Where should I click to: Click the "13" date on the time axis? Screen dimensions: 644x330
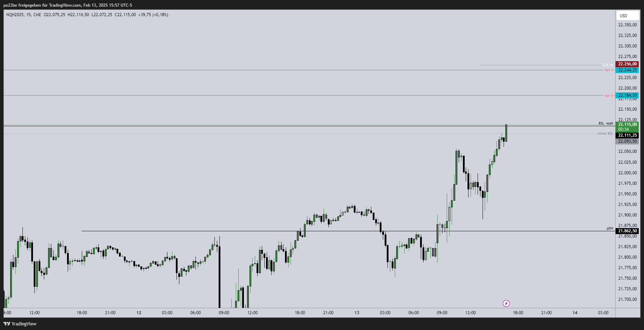(x=357, y=313)
